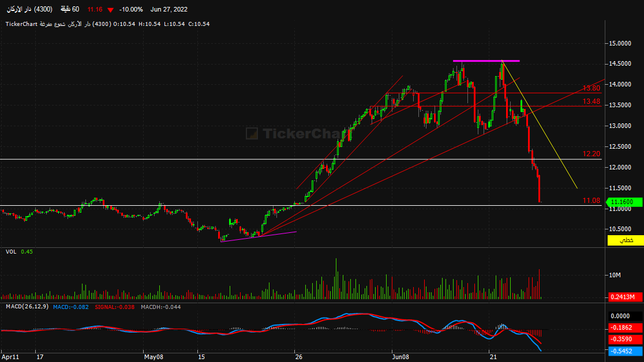644x362 pixels.
Task: Click the red 13.80 level label
Action: pos(591,88)
